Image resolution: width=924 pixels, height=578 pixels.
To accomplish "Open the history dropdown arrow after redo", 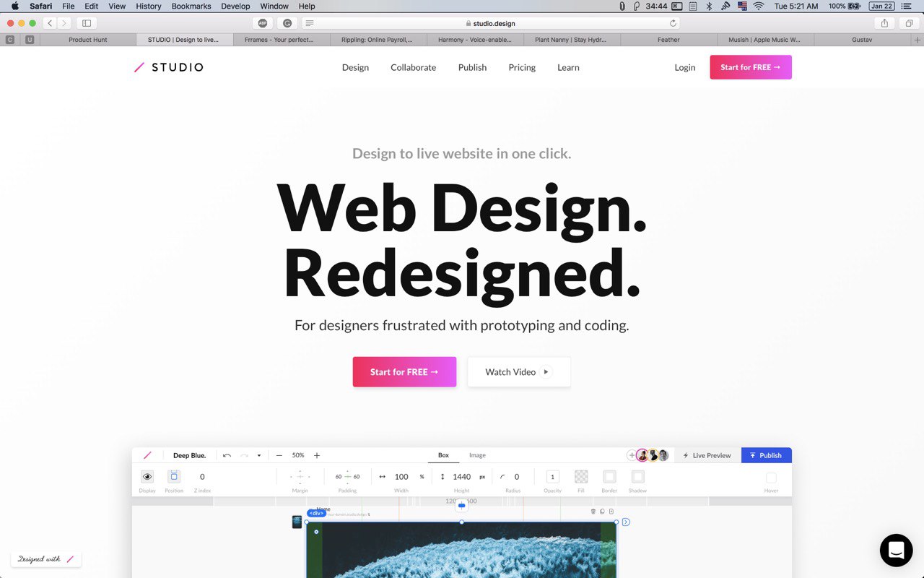I will (x=259, y=455).
